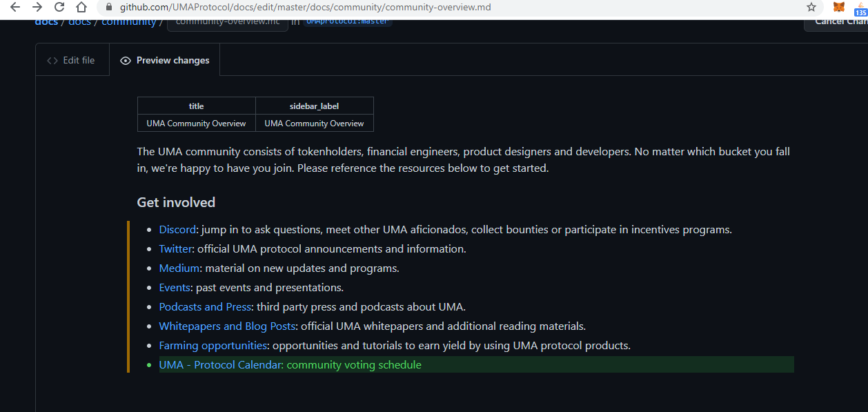The height and width of the screenshot is (412, 868).
Task: Open the UMA - Protocol Calendar link
Action: click(x=220, y=365)
